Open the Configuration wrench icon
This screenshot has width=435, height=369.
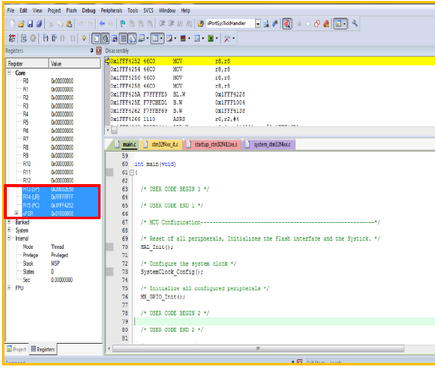coord(355,24)
